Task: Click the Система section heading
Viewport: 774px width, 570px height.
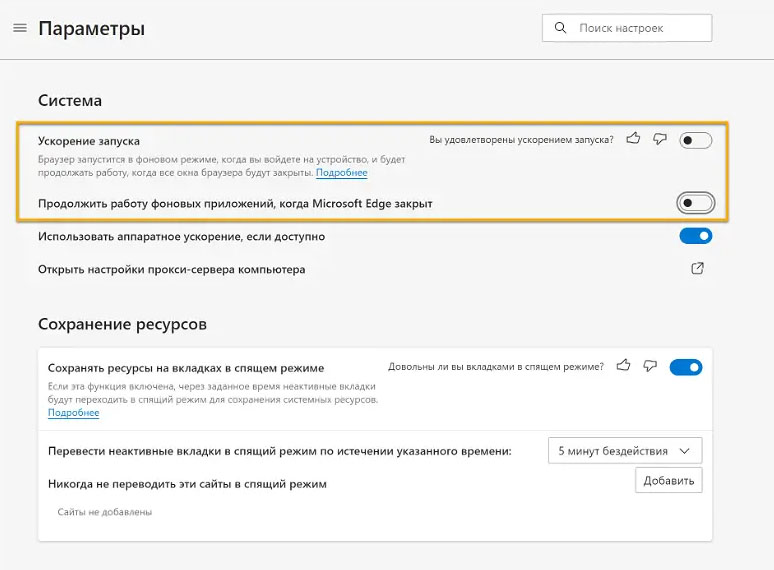Action: pyautogui.click(x=70, y=101)
